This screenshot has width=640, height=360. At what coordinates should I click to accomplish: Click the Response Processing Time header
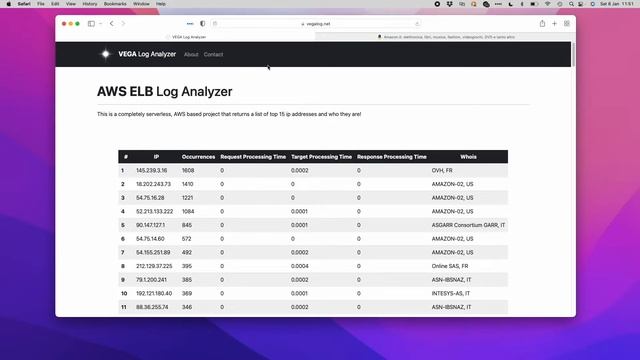[x=392, y=157]
